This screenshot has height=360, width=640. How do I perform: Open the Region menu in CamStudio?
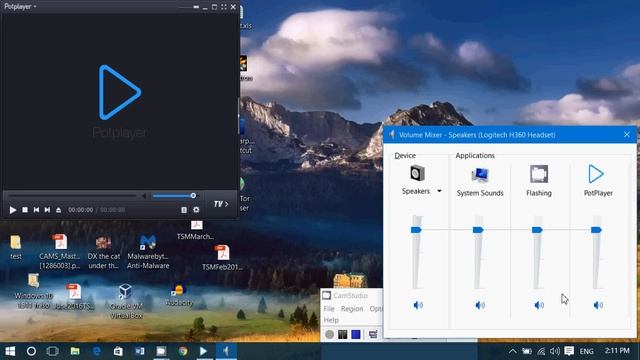point(352,309)
